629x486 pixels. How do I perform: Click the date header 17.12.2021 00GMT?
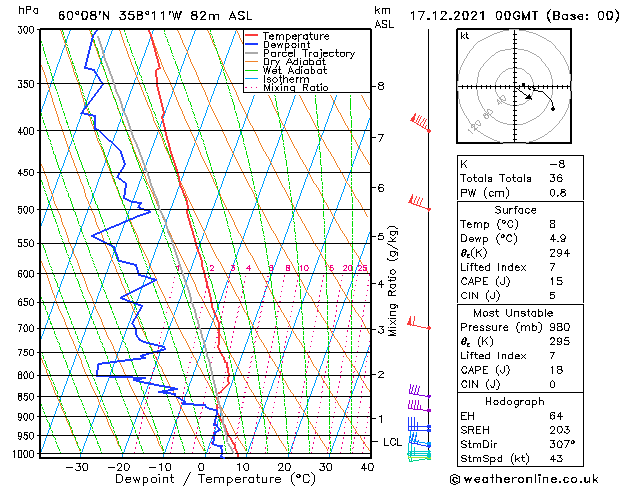(514, 15)
